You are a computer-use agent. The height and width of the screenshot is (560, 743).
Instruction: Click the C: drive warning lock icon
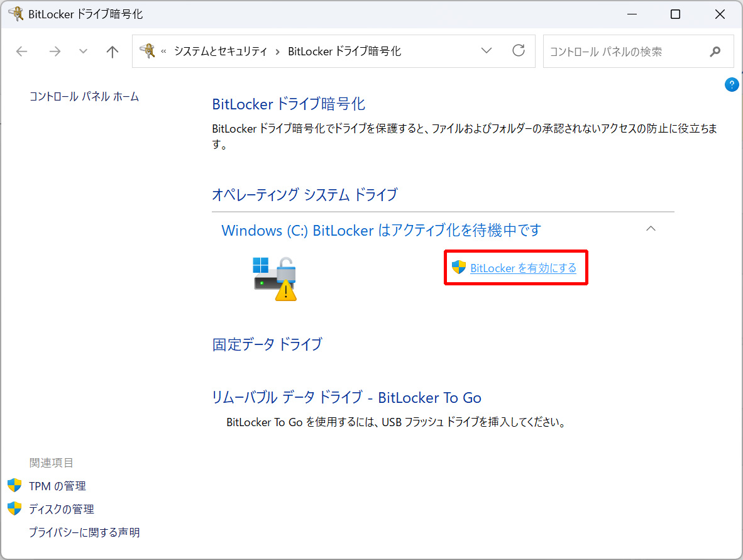[x=275, y=278]
